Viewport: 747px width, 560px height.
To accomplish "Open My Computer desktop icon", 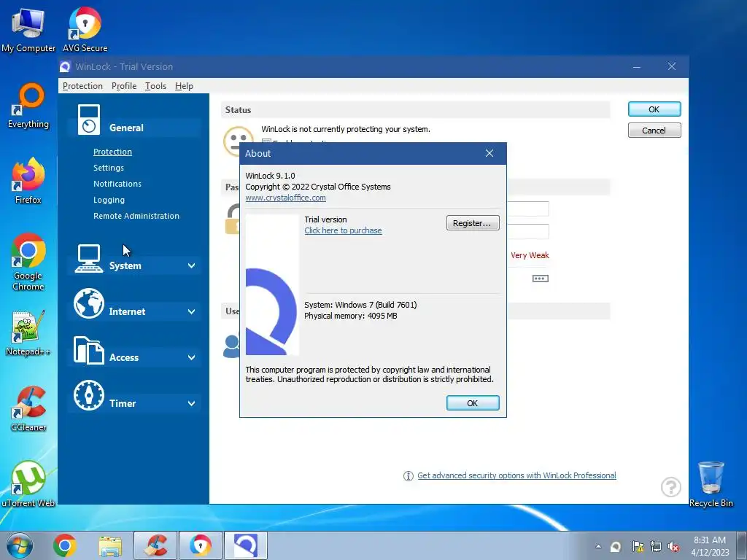I will [x=28, y=28].
